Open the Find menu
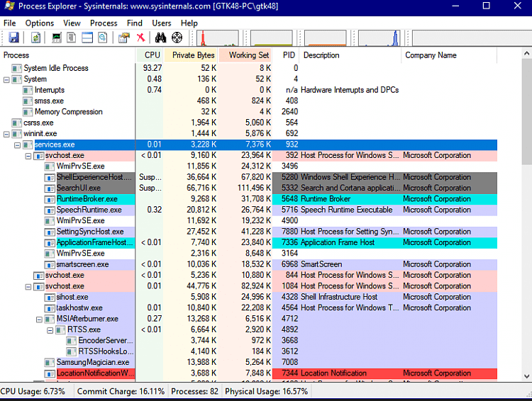 click(x=134, y=23)
